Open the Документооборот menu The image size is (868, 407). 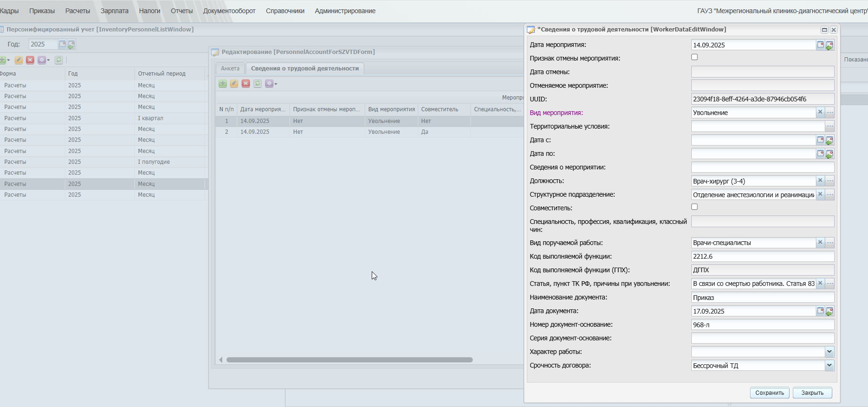(229, 11)
